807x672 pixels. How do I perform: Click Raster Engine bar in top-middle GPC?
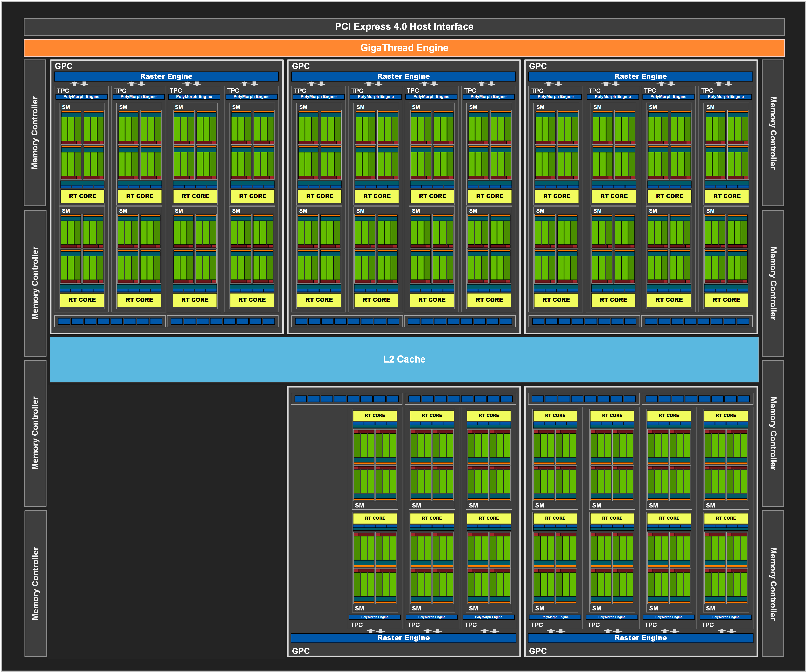coord(403,77)
